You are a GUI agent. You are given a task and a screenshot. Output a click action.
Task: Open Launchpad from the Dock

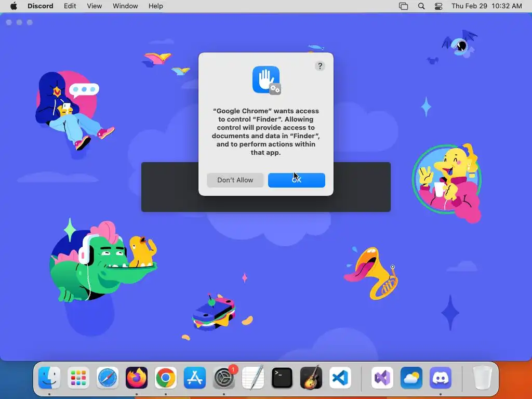click(78, 378)
